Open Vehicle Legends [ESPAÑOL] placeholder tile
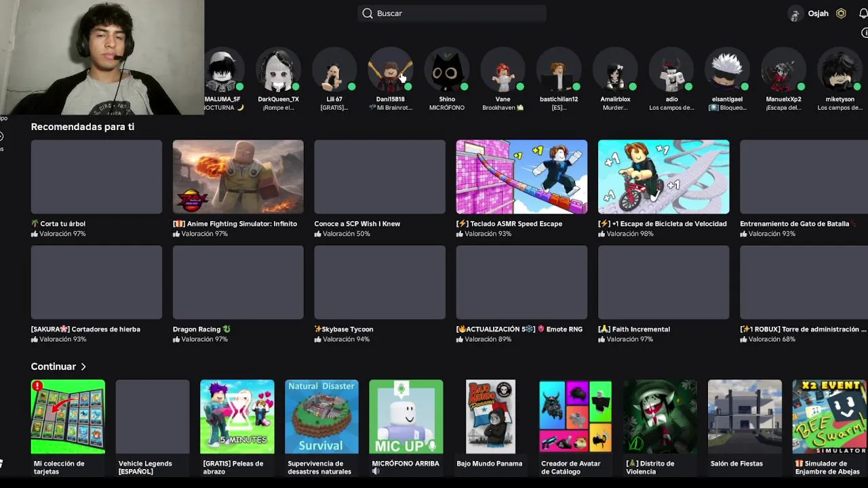This screenshot has height=488, width=868. point(153,416)
